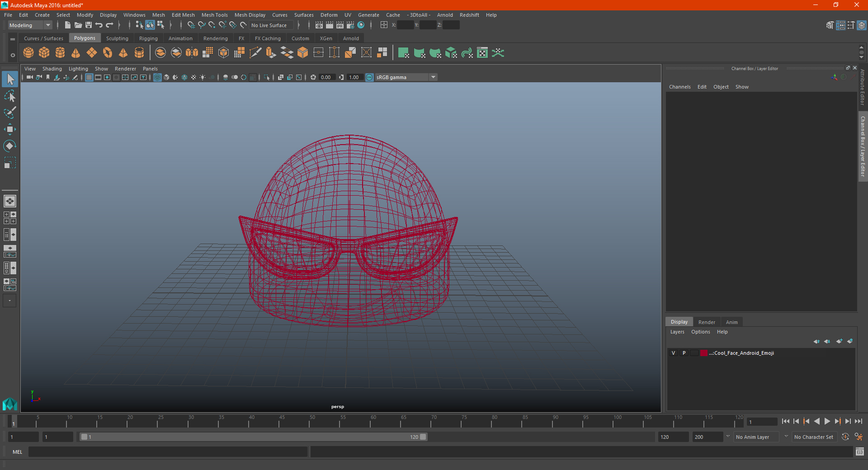Open Render Settings clapperboard icon
Viewport: 868px width, 470px height.
point(350,25)
